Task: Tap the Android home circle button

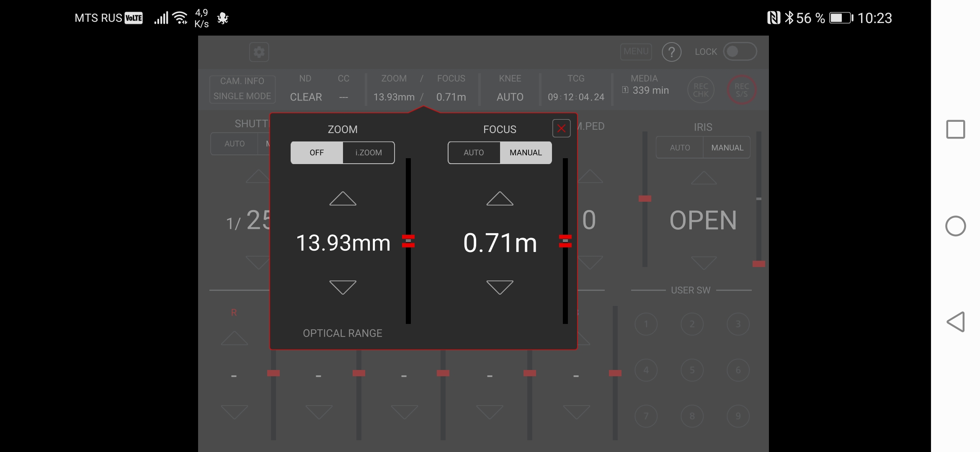Action: tap(955, 226)
